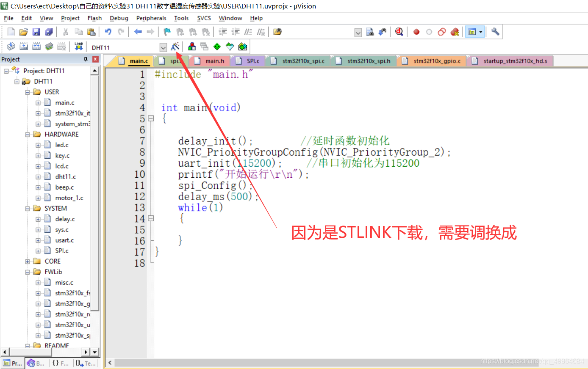Open the Configuration wrench icon
This screenshot has width=588, height=369.
(x=495, y=32)
